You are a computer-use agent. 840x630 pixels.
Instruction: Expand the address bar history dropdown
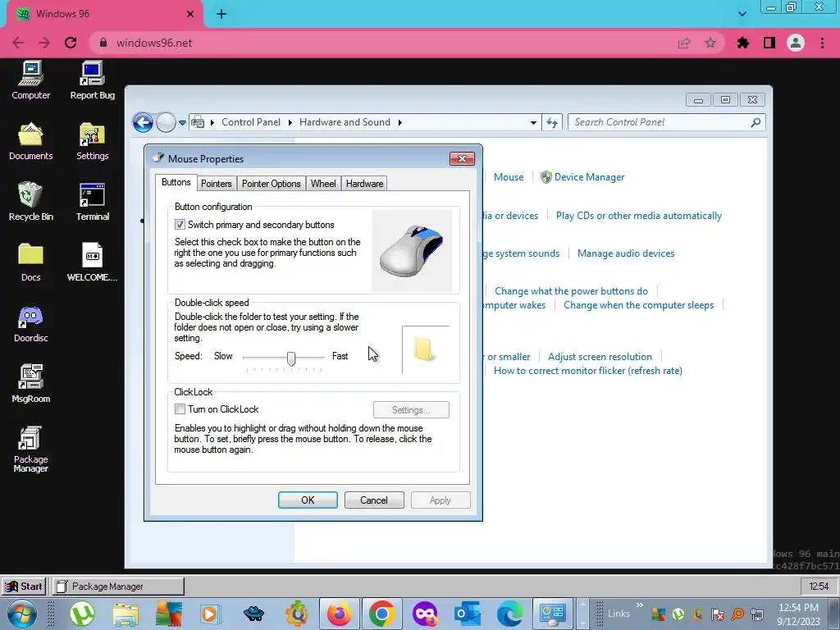pos(533,123)
